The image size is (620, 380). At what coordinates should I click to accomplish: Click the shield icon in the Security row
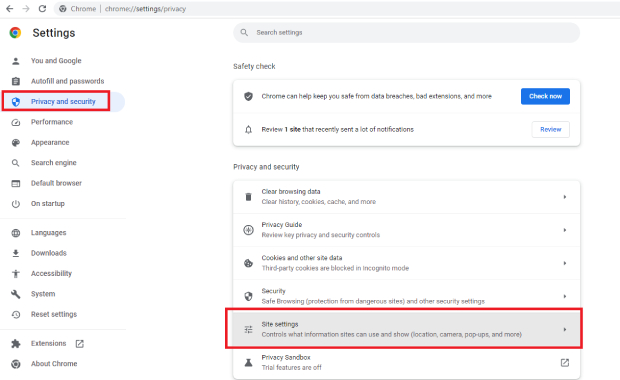tap(248, 296)
